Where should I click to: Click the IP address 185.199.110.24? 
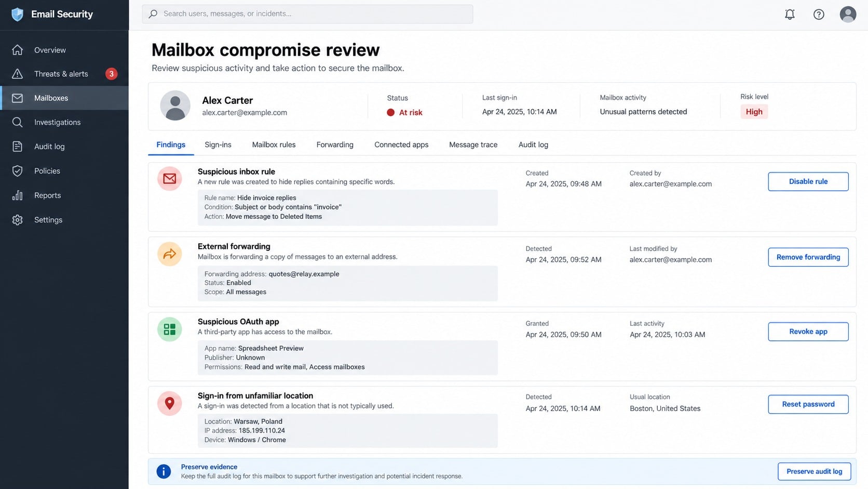262,431
